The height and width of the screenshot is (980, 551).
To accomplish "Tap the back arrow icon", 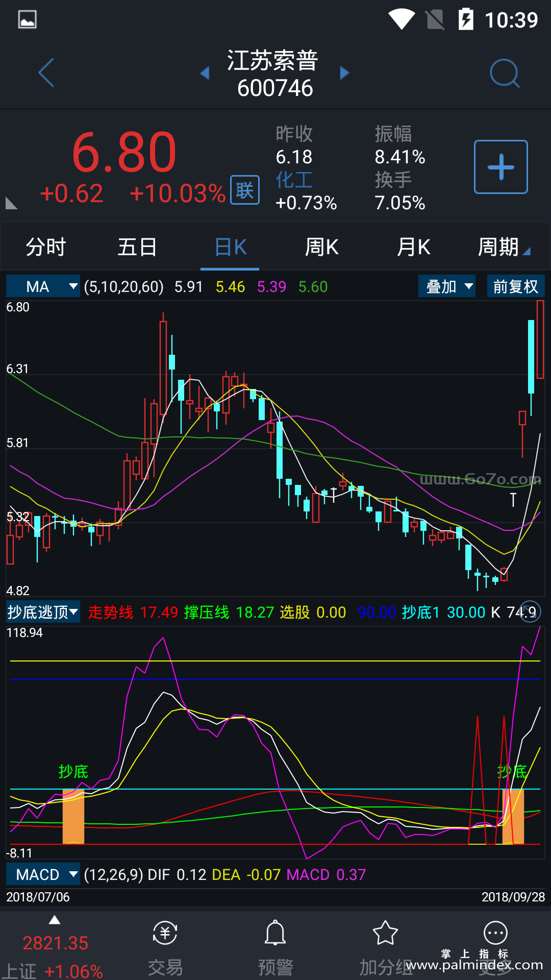I will (x=46, y=73).
